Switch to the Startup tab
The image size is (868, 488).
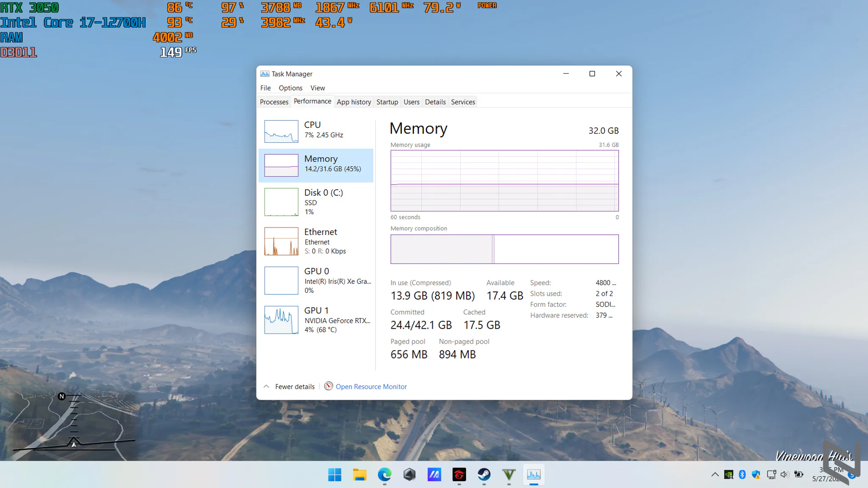tap(387, 102)
